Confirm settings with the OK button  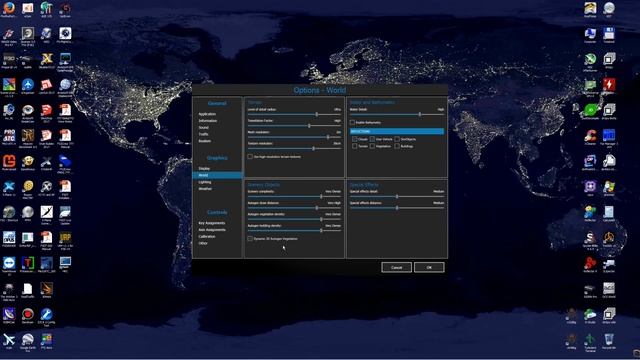[429, 267]
